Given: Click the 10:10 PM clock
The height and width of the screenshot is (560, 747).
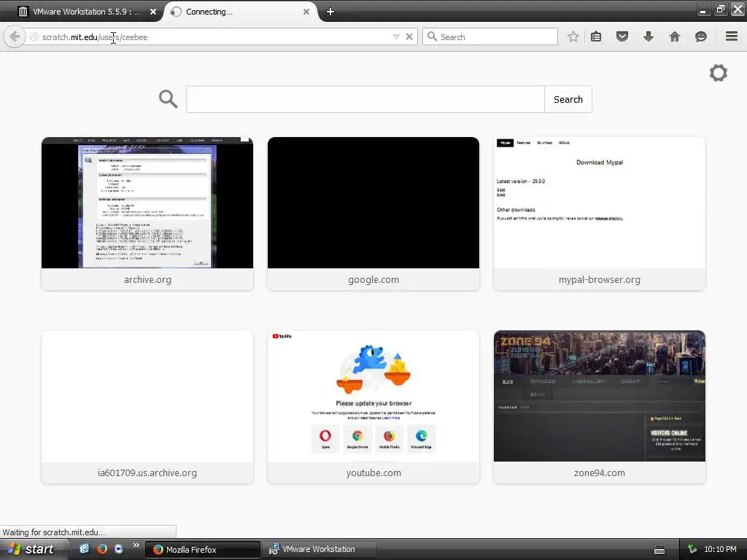Looking at the screenshot, I should click(720, 549).
